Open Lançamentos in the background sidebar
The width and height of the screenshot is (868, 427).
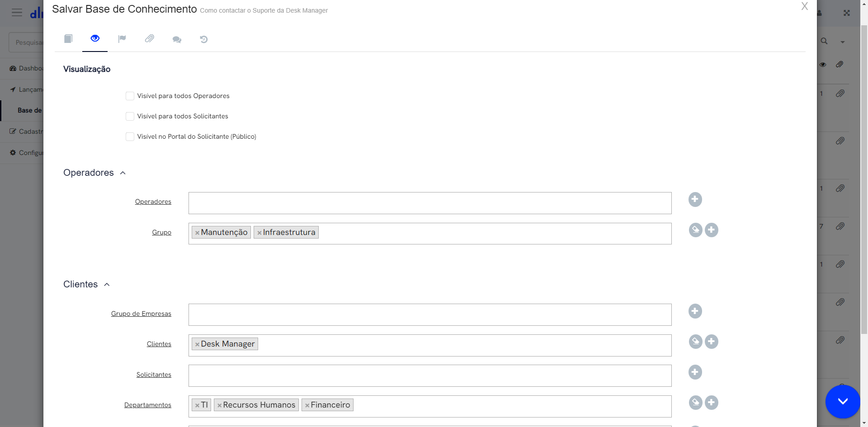26,89
